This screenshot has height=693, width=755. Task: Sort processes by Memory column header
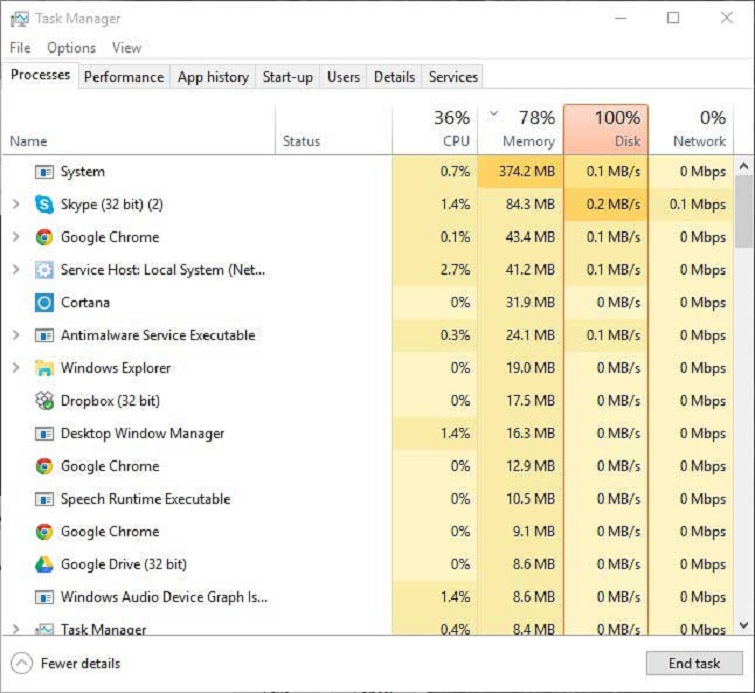(x=521, y=129)
